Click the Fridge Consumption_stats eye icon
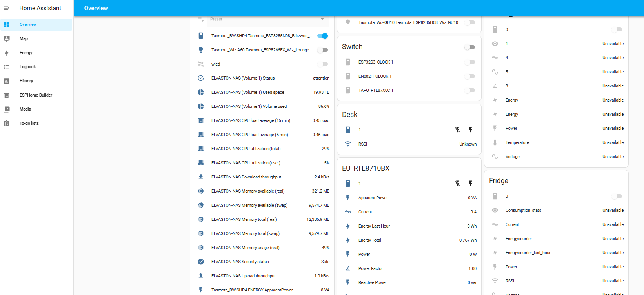This screenshot has width=644, height=295. tap(495, 210)
